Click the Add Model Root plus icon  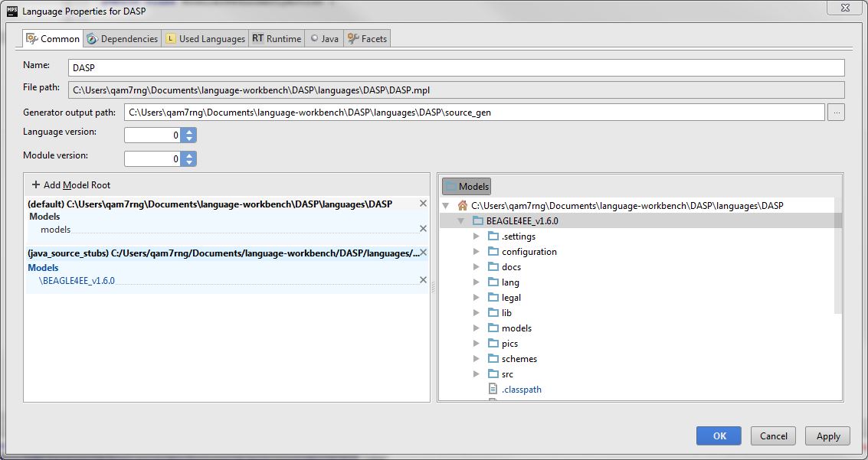(x=35, y=185)
